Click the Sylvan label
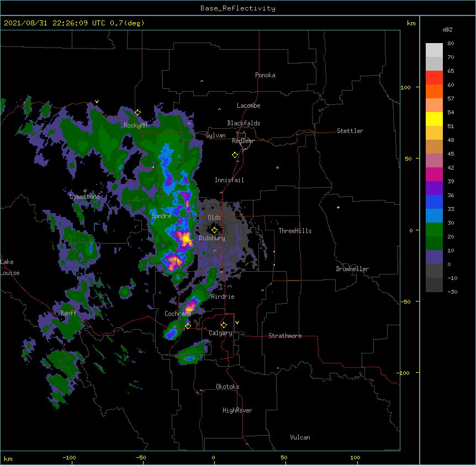The height and width of the screenshot is (465, 476). [x=215, y=135]
